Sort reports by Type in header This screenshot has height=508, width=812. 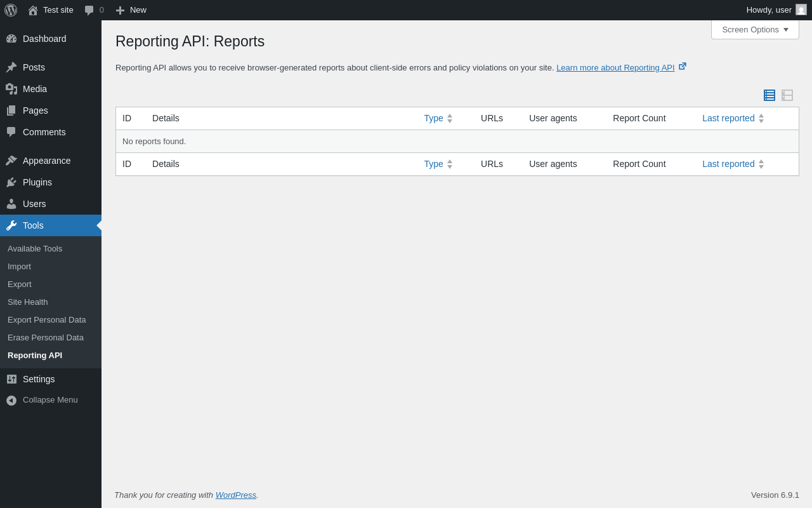[x=434, y=118]
